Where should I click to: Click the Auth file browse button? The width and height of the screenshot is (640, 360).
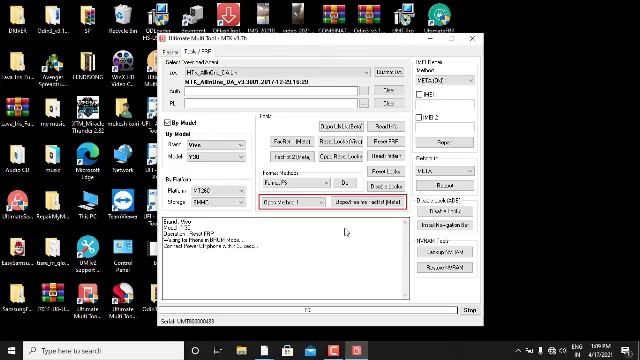click(x=364, y=91)
